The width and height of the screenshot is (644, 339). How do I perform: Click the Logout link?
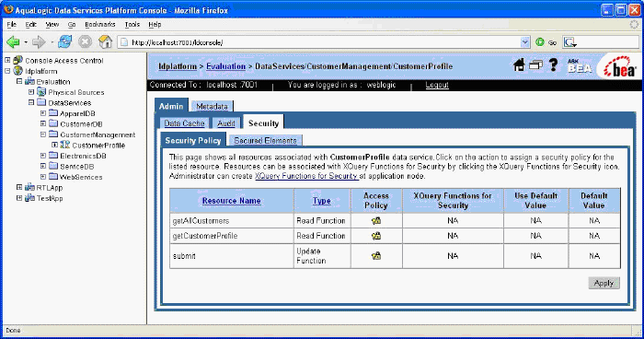click(437, 85)
